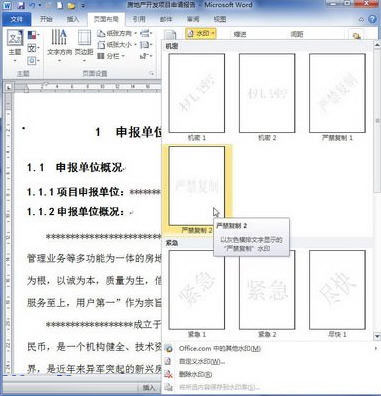Click the heading text 1 申报单位
381x396 pixels.
[129, 132]
